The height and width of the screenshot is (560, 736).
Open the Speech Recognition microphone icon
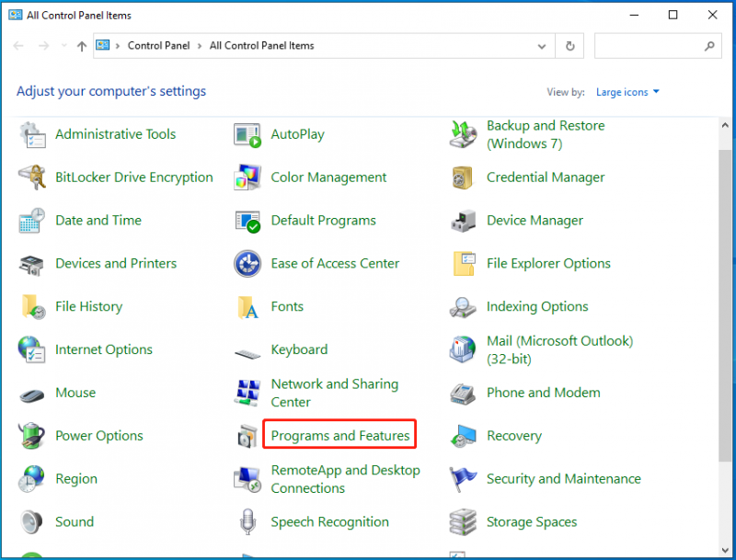247,521
